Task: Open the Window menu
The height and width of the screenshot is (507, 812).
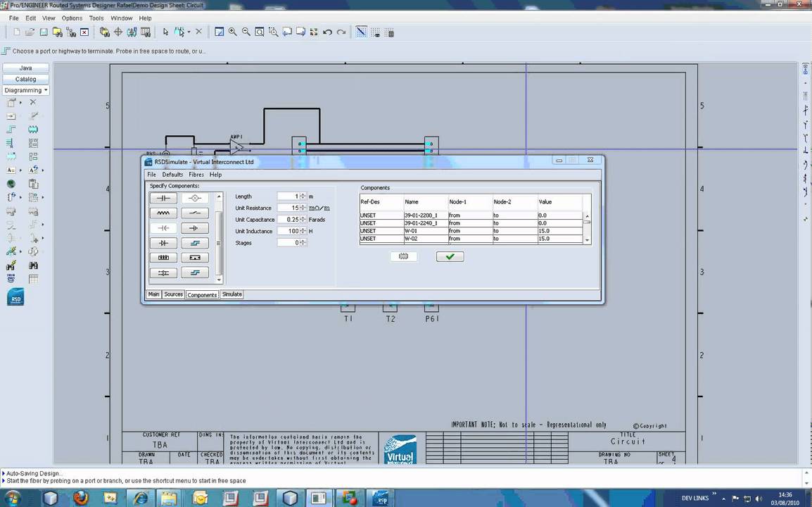Action: [x=122, y=18]
